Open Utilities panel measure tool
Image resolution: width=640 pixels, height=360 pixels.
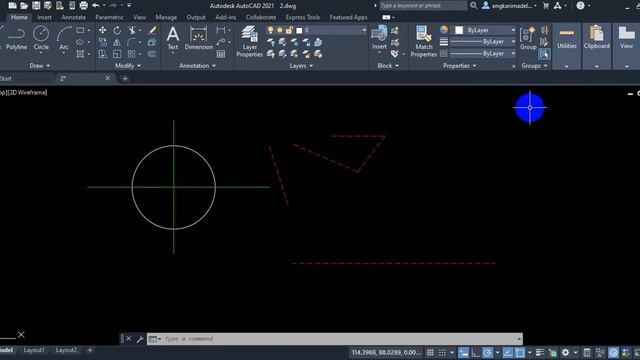tap(567, 38)
